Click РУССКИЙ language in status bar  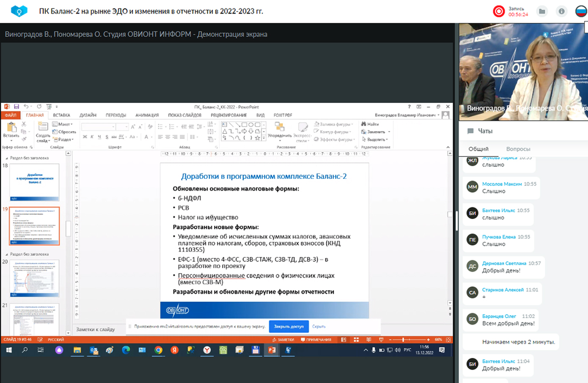pos(56,339)
